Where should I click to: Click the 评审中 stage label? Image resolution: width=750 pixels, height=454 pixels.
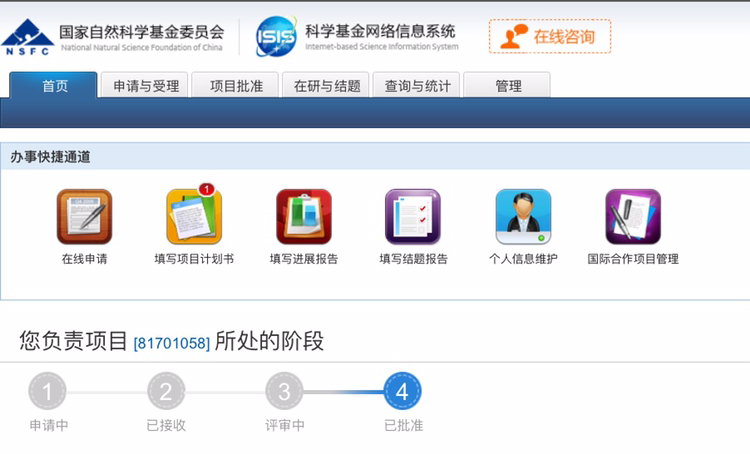pos(285,425)
